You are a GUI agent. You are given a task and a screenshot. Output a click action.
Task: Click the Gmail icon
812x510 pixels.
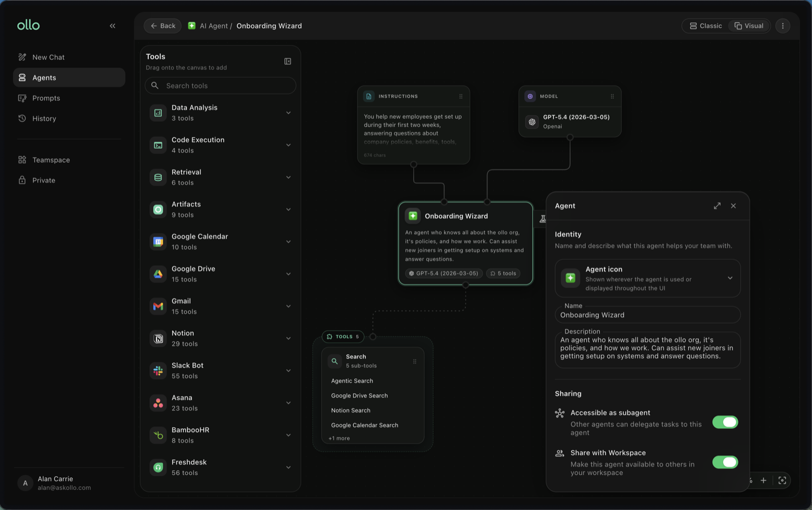(x=158, y=306)
